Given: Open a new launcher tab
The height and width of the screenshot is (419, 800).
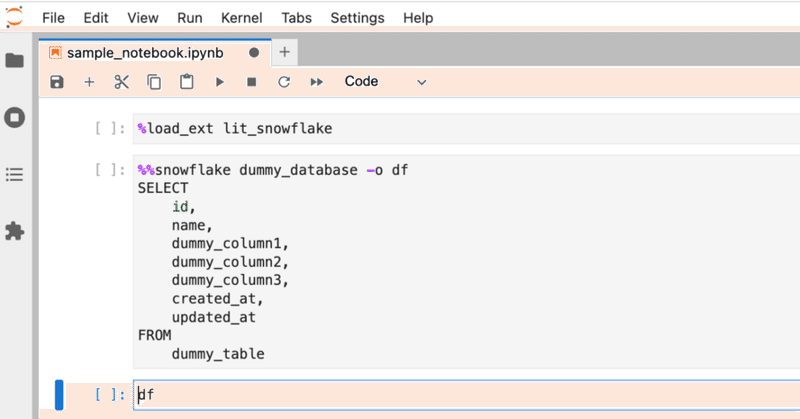Looking at the screenshot, I should (x=284, y=52).
